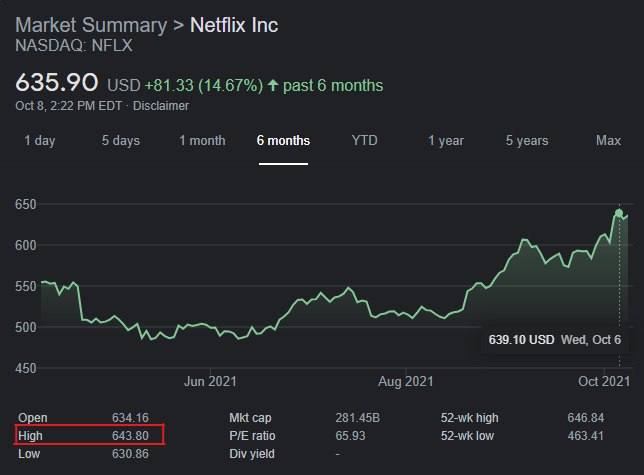Click the market cap value 281.45B
Screen dimensions: 644x475
[x=357, y=418]
